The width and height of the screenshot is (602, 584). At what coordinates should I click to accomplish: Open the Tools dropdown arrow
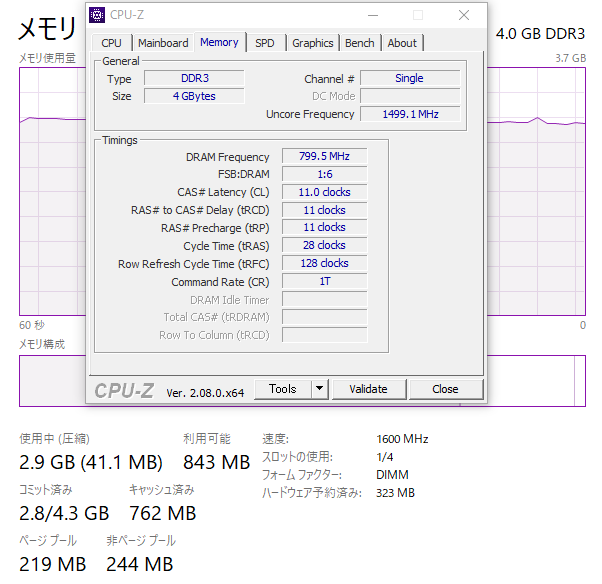point(319,389)
